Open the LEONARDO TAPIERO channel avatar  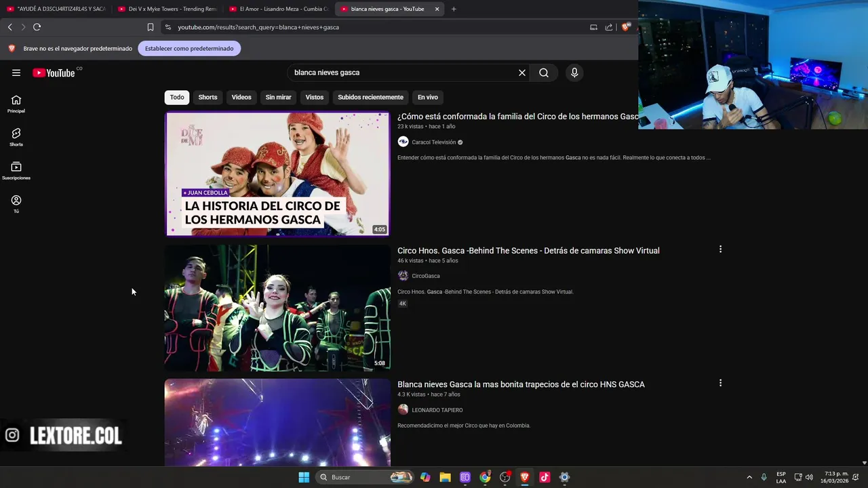(x=403, y=409)
